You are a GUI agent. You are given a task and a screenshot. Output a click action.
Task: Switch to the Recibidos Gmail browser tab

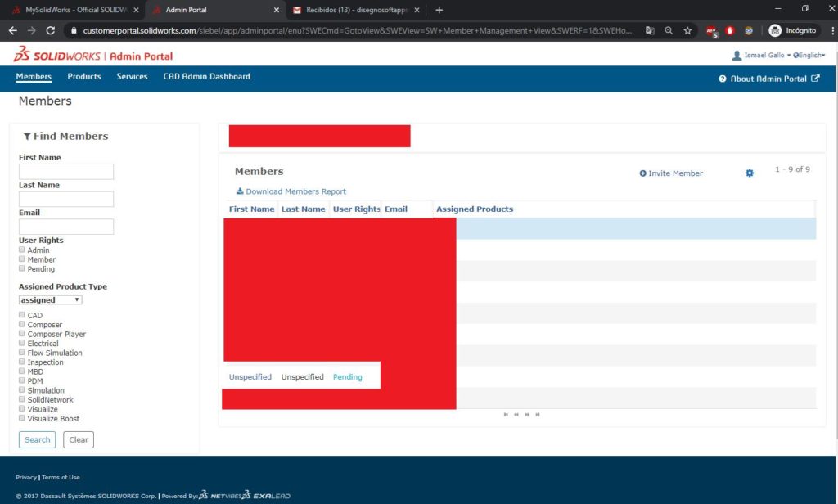tap(355, 10)
